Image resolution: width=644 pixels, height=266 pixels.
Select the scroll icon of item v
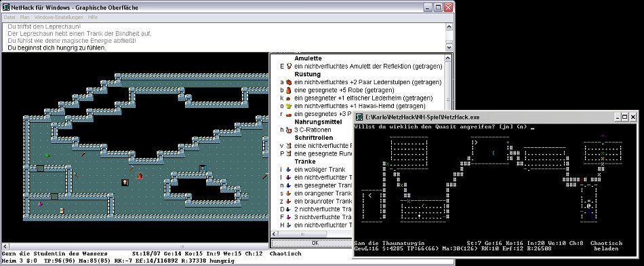tap(289, 145)
